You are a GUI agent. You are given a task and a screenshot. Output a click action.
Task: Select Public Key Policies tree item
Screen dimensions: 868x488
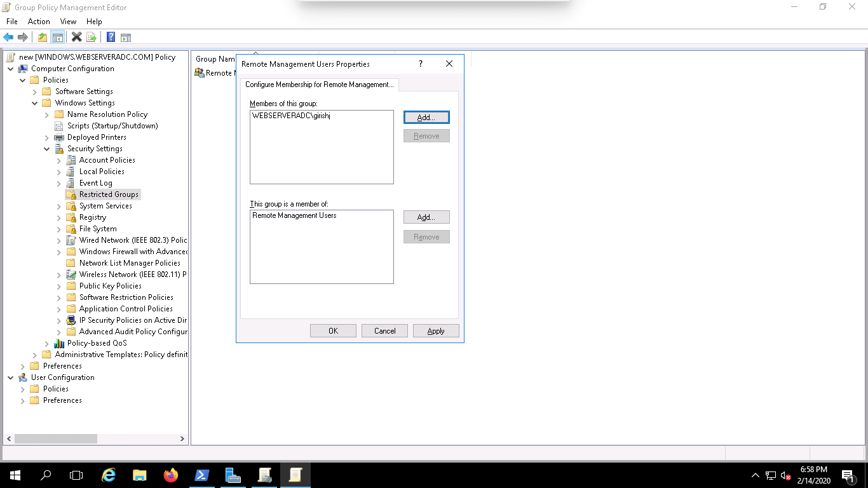[x=111, y=286]
